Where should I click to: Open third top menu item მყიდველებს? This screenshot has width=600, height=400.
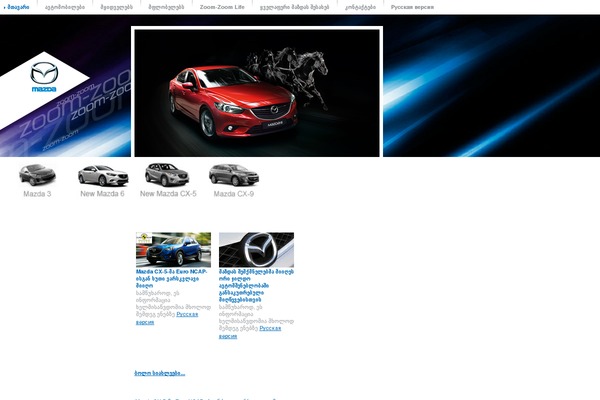click(116, 7)
